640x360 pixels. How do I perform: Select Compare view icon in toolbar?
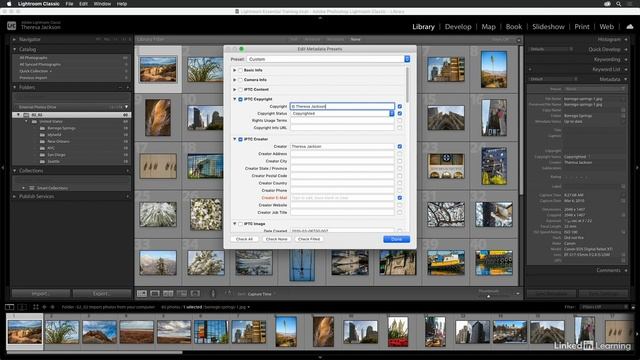(168, 293)
